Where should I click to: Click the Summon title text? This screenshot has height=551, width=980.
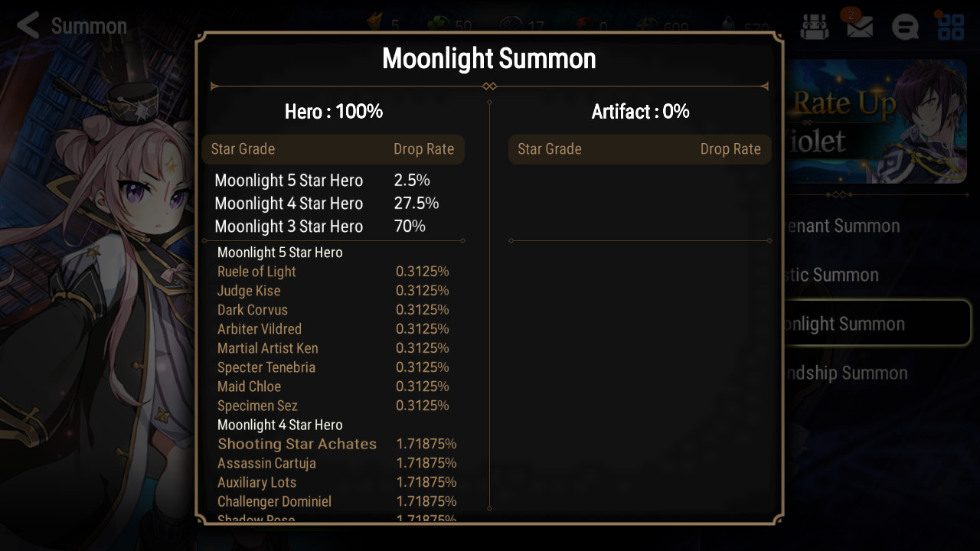point(89,26)
